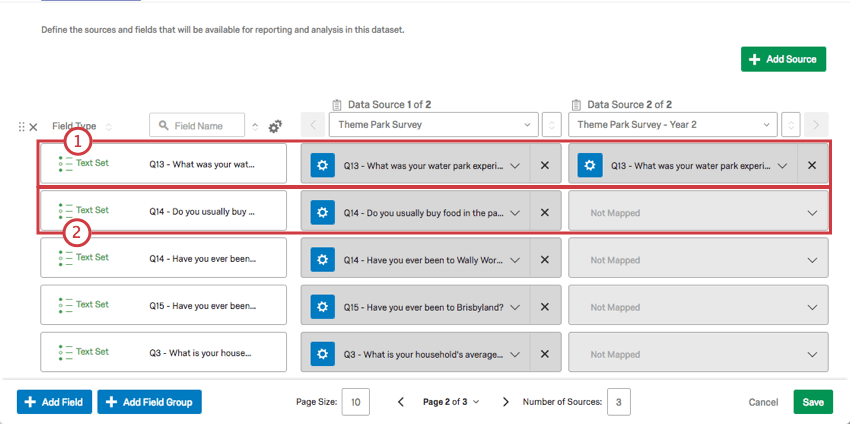Click the Add Source button

783,59
